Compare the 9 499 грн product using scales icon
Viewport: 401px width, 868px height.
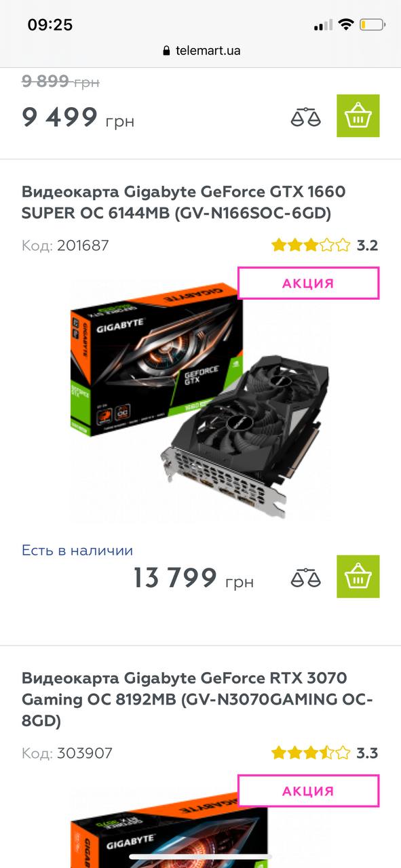tap(305, 117)
